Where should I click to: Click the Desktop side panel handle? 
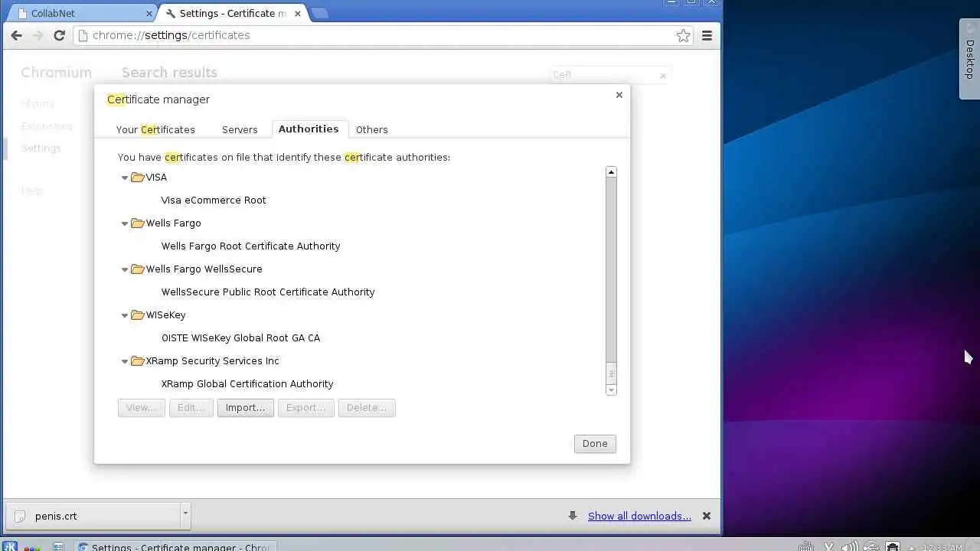[969, 59]
